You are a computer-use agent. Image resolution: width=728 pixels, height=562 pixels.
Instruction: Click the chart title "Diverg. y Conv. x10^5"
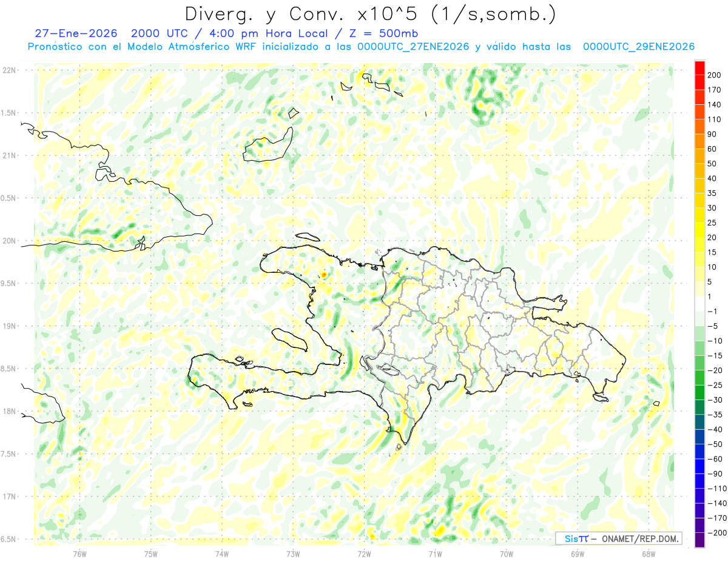tap(303, 14)
